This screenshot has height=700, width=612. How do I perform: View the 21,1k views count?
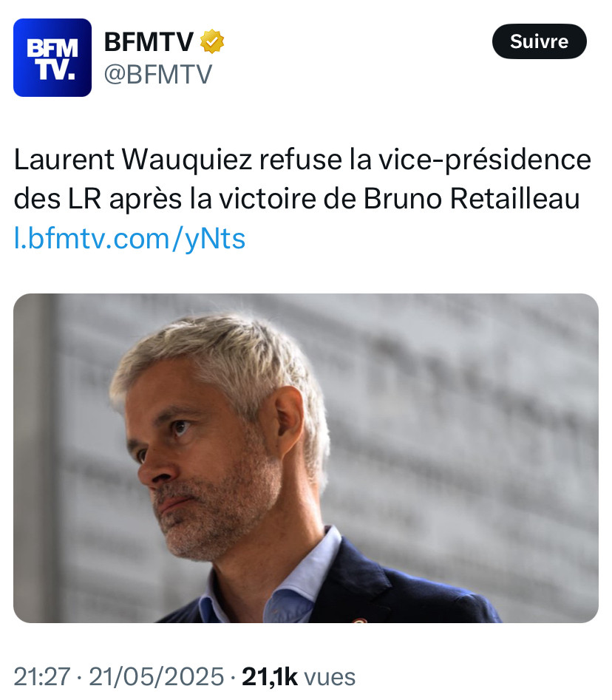[x=270, y=676]
